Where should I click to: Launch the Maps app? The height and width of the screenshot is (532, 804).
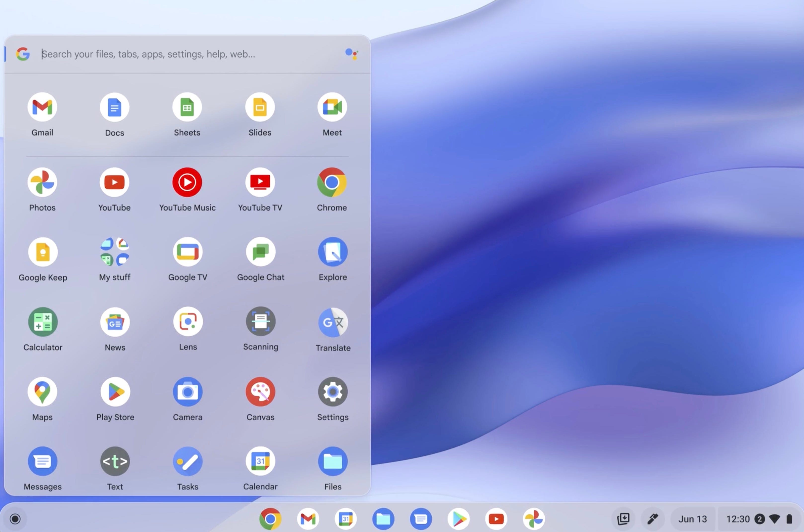tap(42, 392)
